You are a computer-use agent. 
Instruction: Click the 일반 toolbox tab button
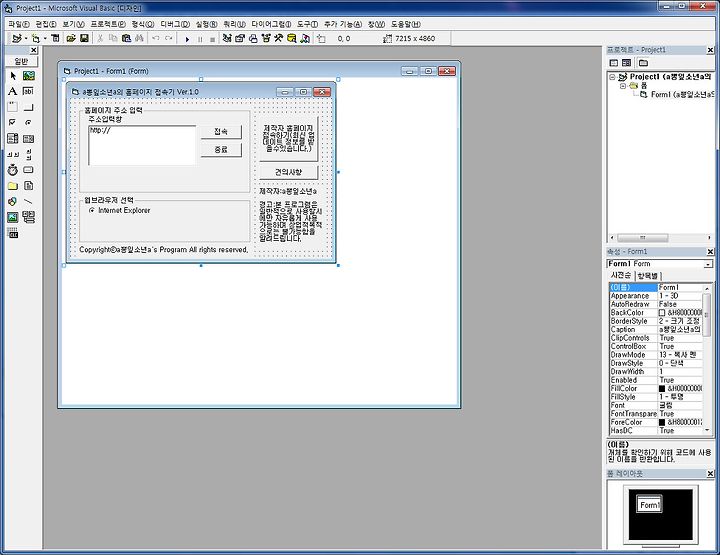(x=21, y=62)
